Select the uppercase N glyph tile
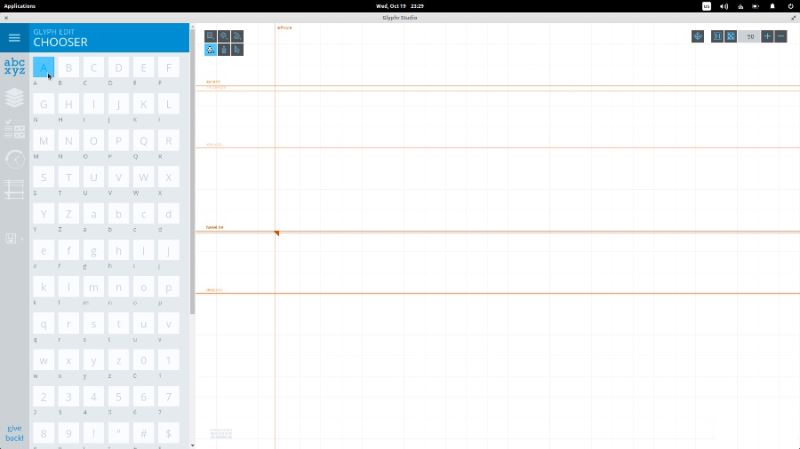This screenshot has height=449, width=800. (68, 141)
